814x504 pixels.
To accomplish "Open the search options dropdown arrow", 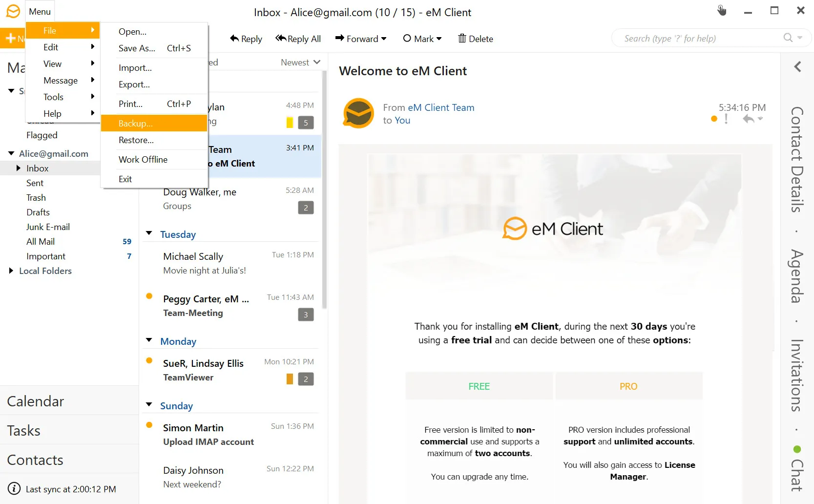I will 800,38.
